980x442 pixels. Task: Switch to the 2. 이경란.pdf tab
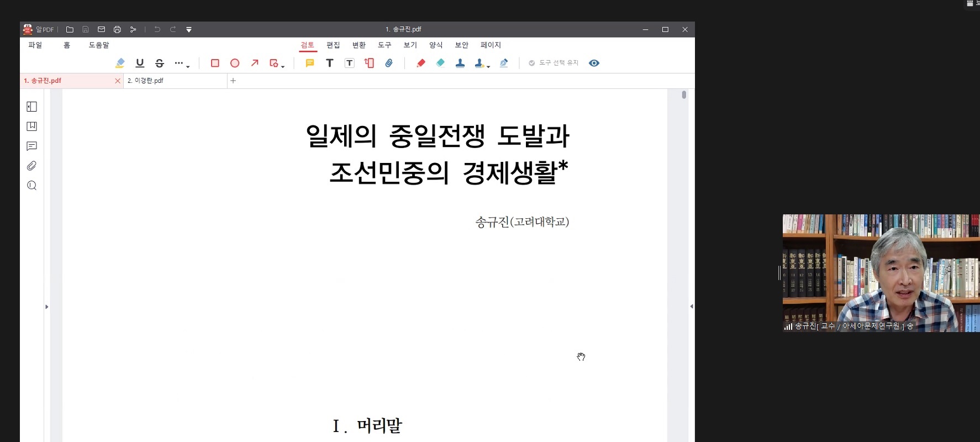click(146, 81)
